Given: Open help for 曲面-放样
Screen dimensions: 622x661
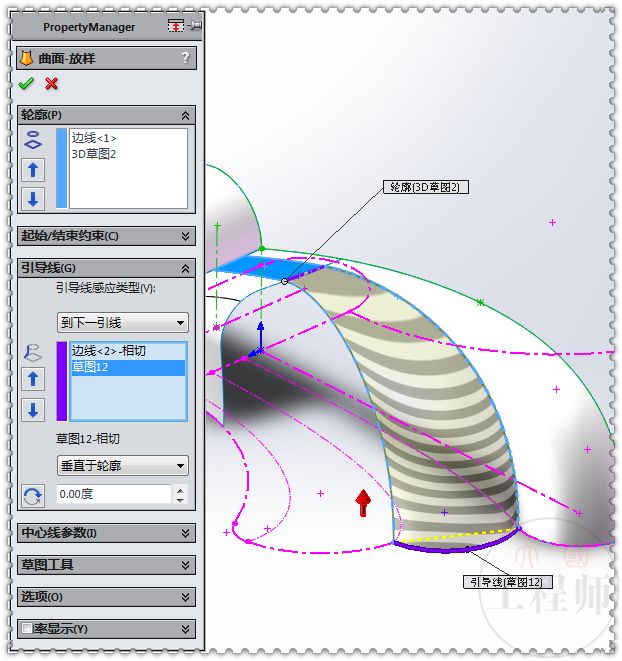Looking at the screenshot, I should coord(185,58).
